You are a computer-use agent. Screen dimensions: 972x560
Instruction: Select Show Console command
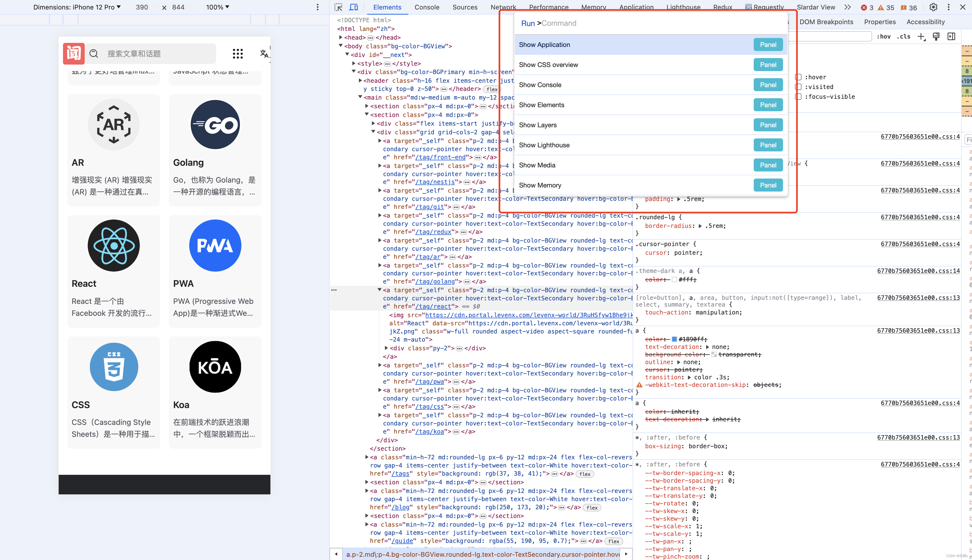[651, 85]
